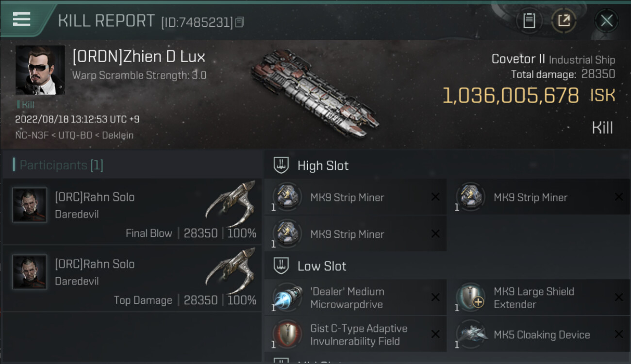View Zhien D Lux pilot portrait
This screenshot has height=364, width=631.
(x=40, y=70)
